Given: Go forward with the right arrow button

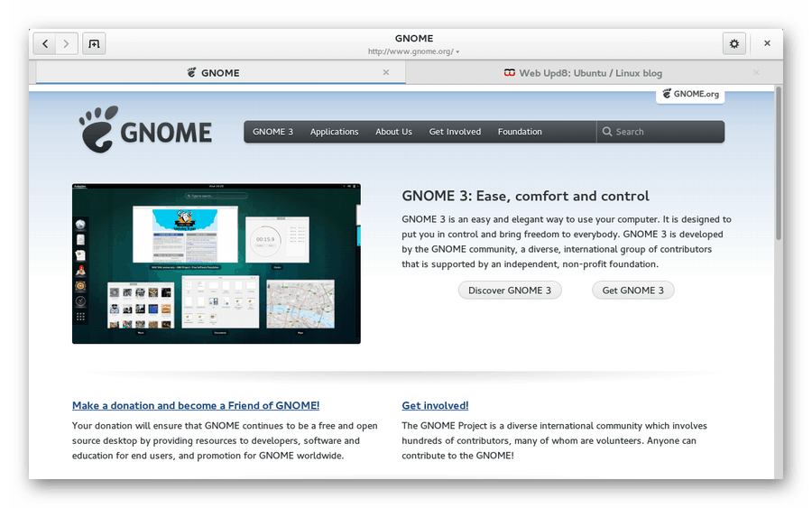Looking at the screenshot, I should [x=67, y=43].
